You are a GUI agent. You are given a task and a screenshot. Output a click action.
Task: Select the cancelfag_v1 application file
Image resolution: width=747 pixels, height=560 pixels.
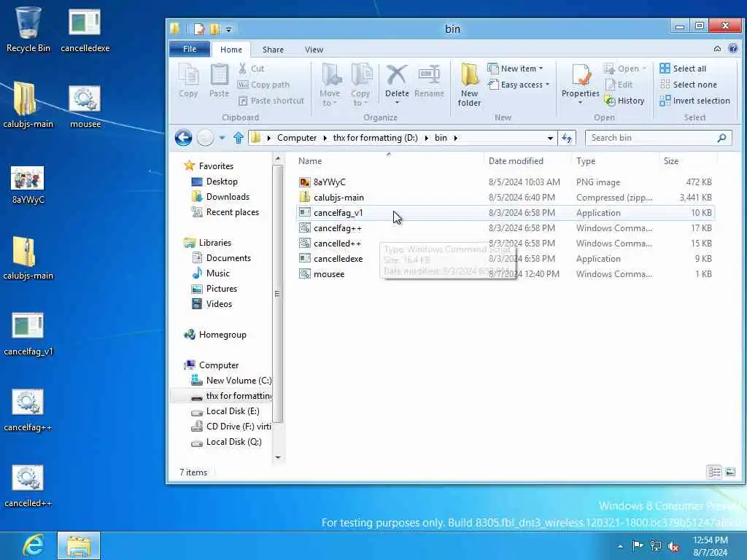click(505, 212)
